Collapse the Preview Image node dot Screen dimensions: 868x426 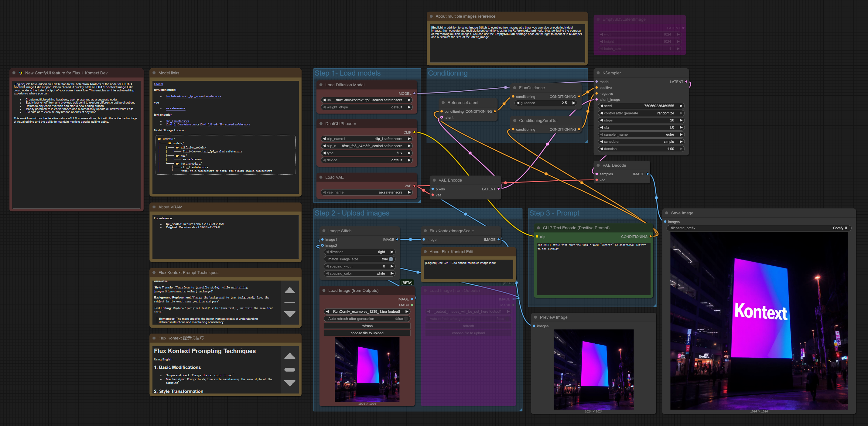coord(536,317)
